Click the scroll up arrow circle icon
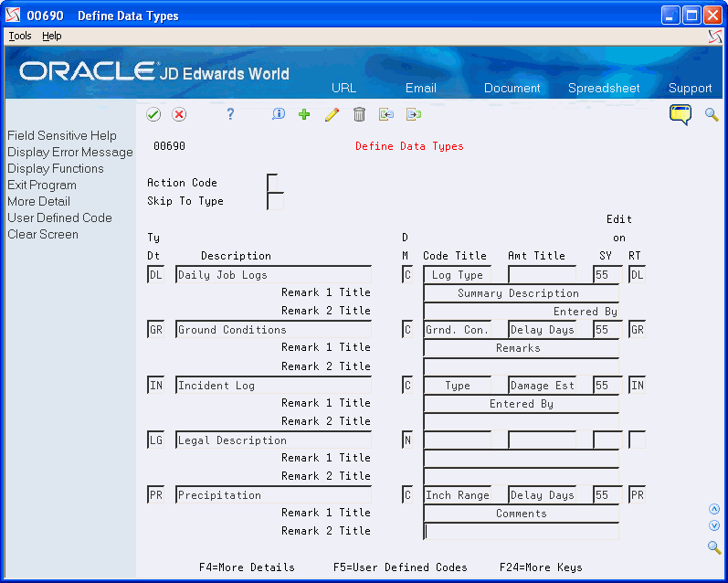This screenshot has width=728, height=583. point(714,509)
